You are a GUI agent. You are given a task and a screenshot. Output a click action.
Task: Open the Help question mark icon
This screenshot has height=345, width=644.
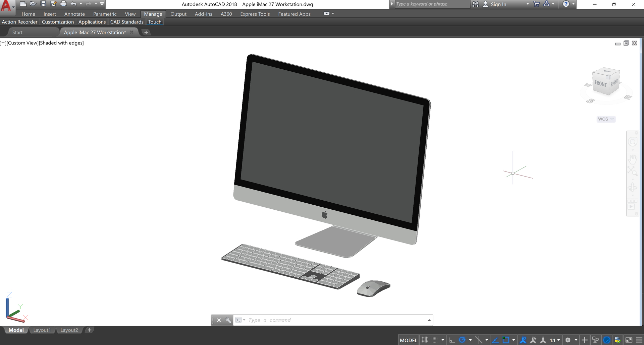click(566, 4)
